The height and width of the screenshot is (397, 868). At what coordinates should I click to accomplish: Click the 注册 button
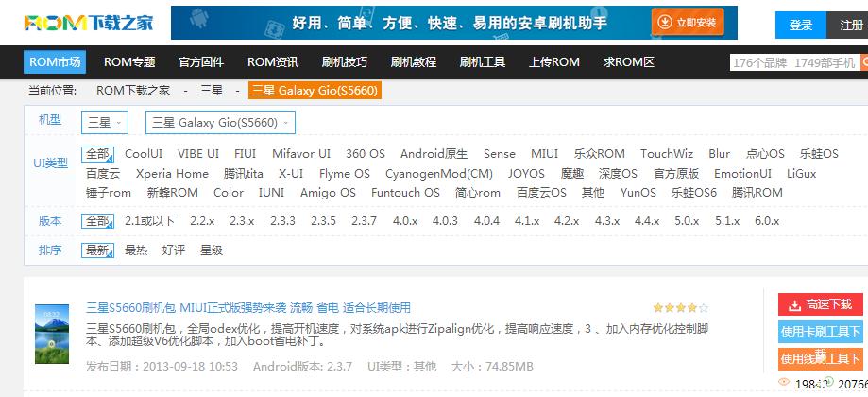pyautogui.click(x=849, y=25)
